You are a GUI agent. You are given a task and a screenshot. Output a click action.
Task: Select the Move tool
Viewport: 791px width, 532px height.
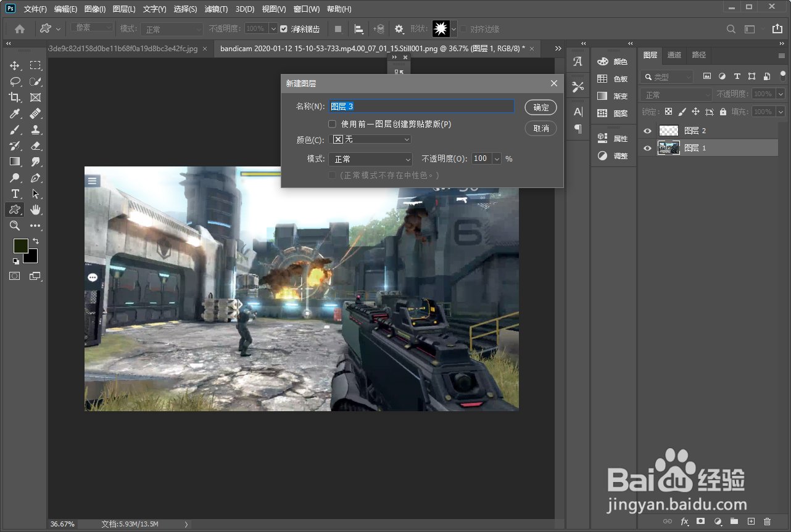point(15,65)
